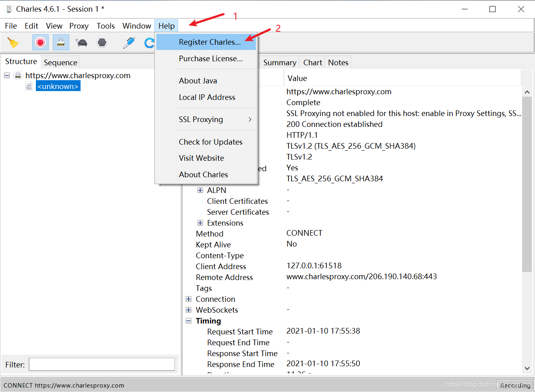535x392 pixels.
Task: Toggle the hexagon Breakpoints icon
Action: point(102,42)
